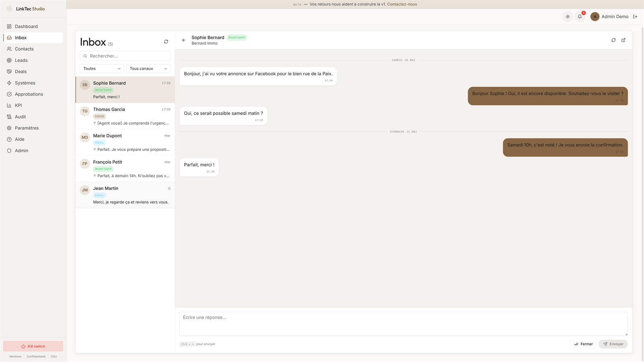Click the JM avatar in inbox list
This screenshot has width=644, height=362.
click(85, 190)
